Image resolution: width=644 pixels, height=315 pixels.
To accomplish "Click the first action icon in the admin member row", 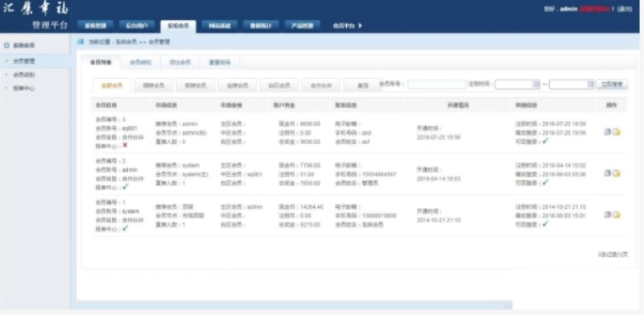I will tap(608, 173).
